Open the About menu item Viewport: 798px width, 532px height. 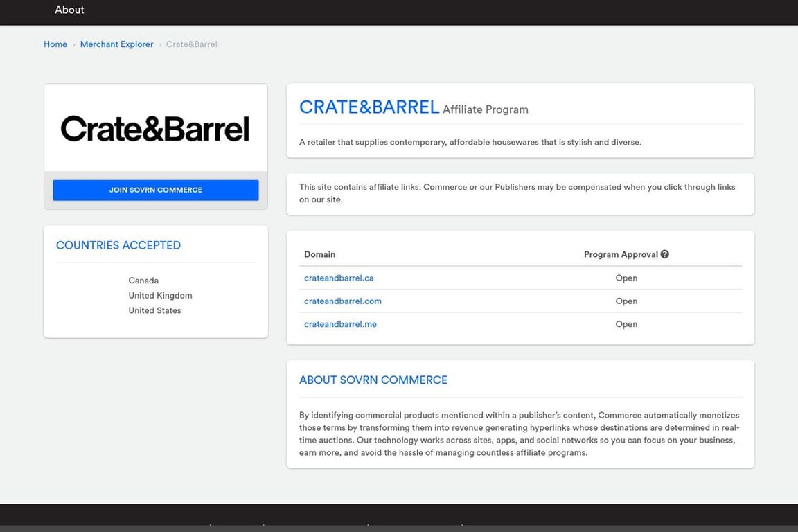point(69,10)
